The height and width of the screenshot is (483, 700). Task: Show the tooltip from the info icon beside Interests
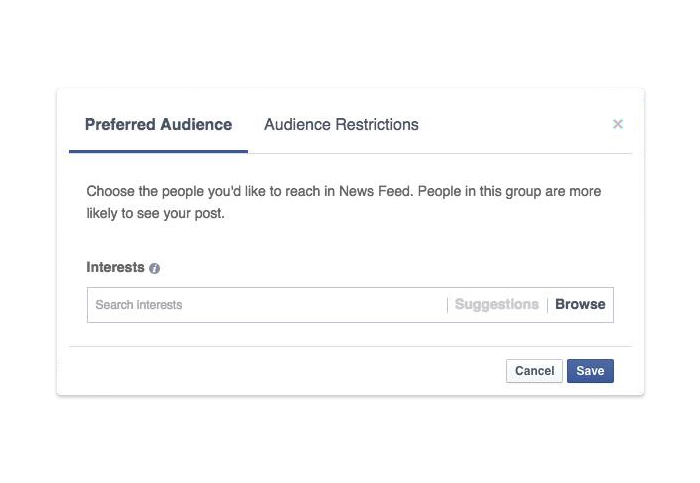coord(154,268)
